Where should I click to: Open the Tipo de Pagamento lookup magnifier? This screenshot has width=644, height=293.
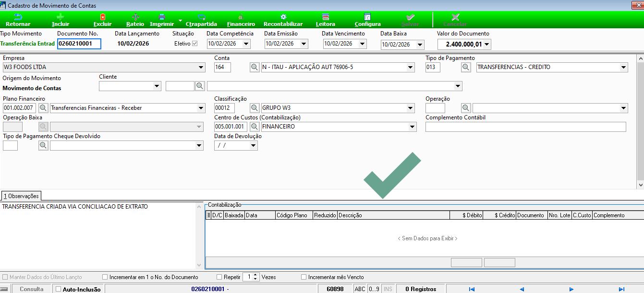466,68
